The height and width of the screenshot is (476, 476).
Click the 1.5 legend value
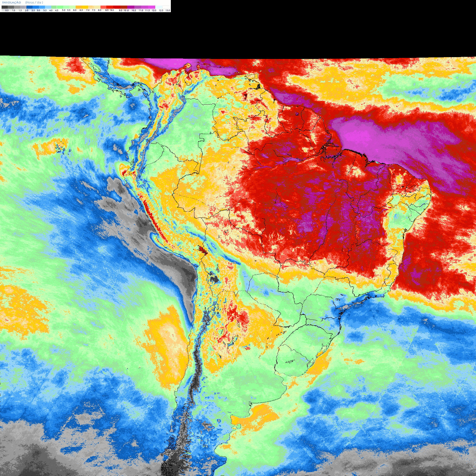(20, 10)
